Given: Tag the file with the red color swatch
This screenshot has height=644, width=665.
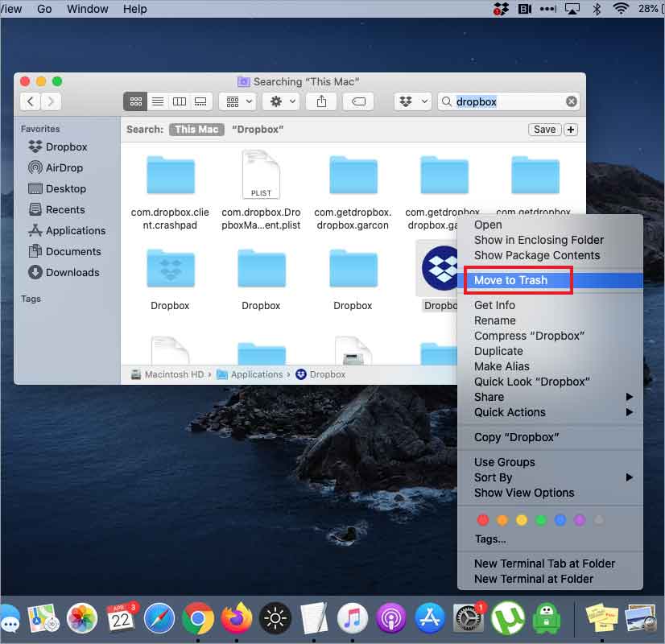Looking at the screenshot, I should coord(483,520).
